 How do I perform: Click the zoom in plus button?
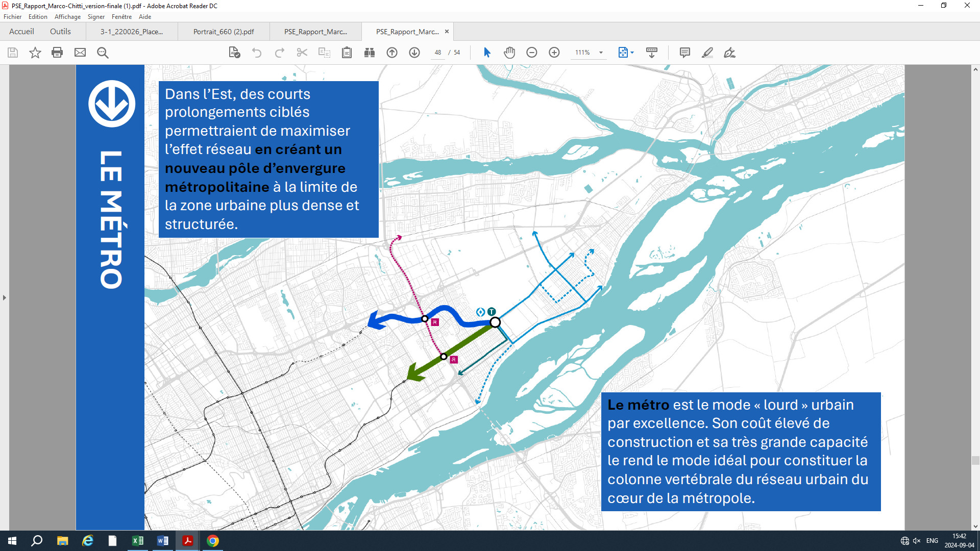coord(554,53)
